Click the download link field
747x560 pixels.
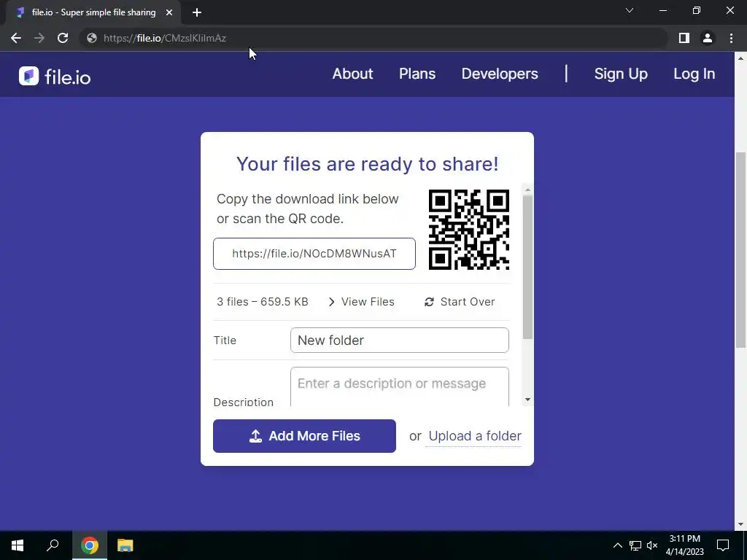[314, 254]
